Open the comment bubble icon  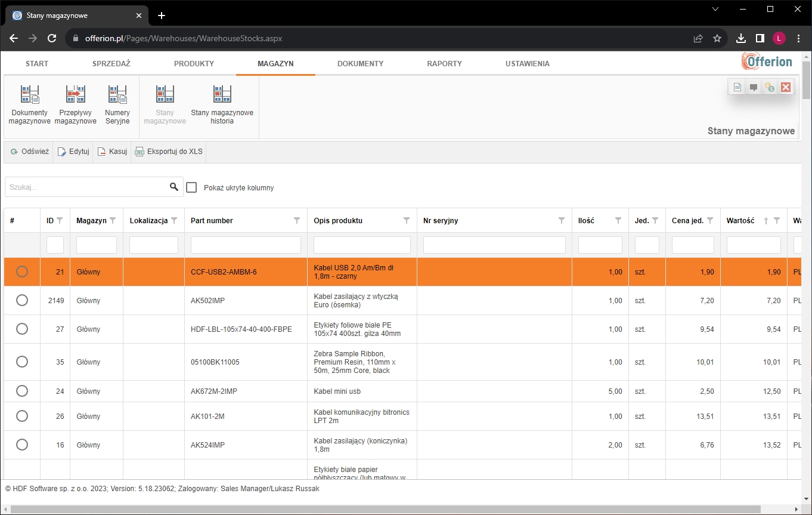(753, 87)
